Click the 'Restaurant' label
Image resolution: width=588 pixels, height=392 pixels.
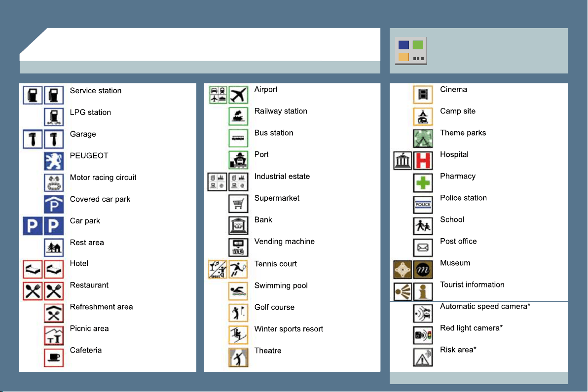89,285
